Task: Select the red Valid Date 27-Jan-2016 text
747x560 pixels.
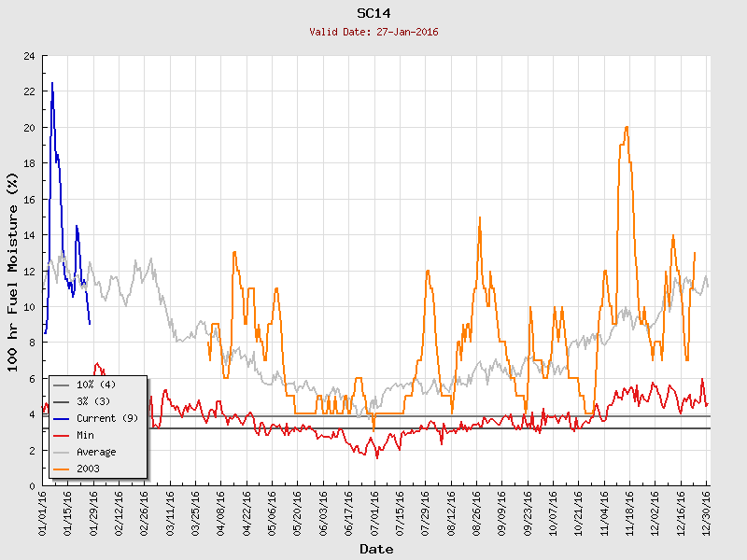Action: pyautogui.click(x=373, y=32)
